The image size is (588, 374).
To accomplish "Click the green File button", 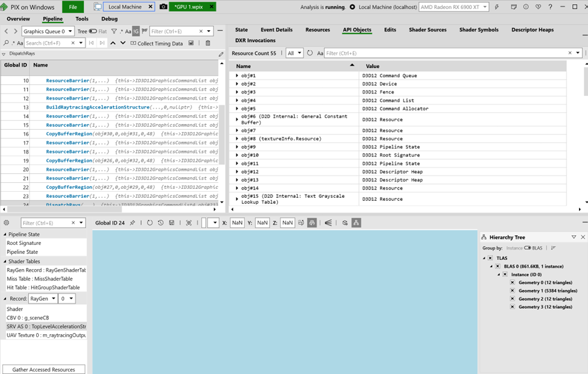I will click(73, 7).
